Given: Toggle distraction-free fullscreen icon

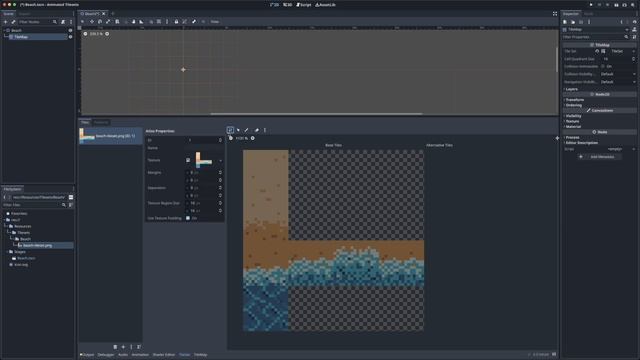Looking at the screenshot, I should point(555,13).
